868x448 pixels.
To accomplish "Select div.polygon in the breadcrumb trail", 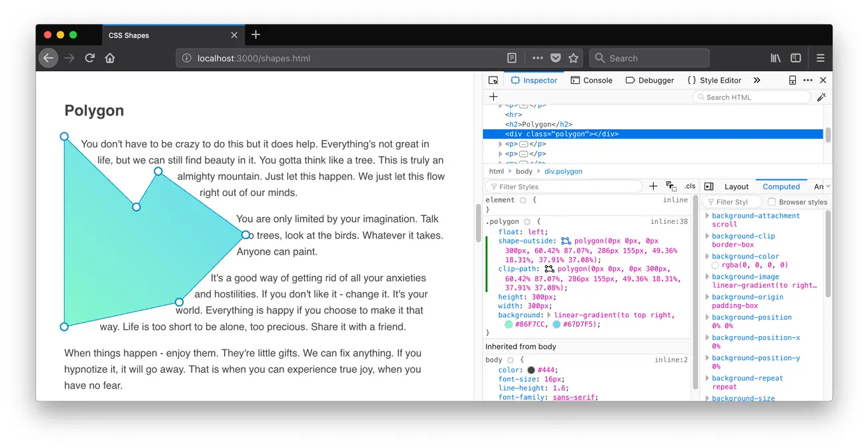I will click(563, 171).
